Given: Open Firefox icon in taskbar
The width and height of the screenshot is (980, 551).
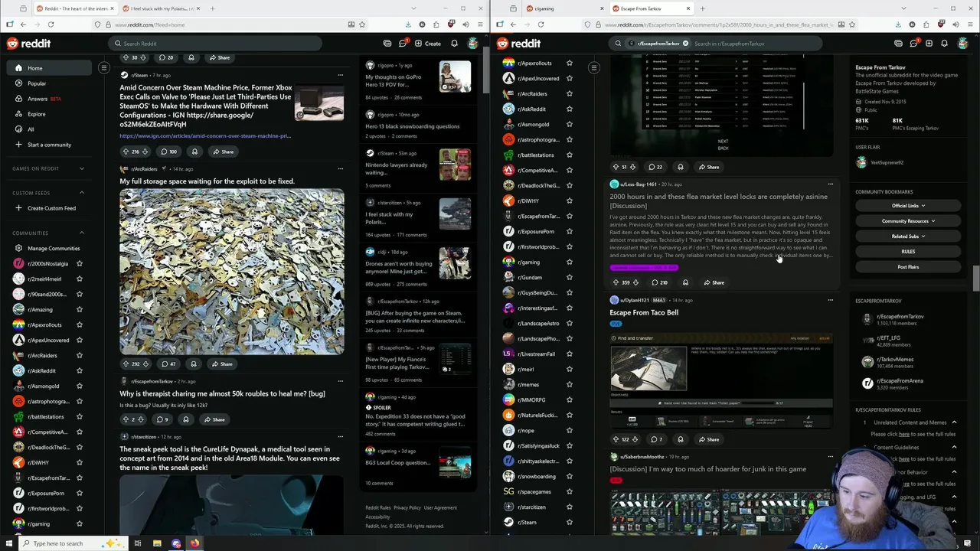Looking at the screenshot, I should (194, 543).
